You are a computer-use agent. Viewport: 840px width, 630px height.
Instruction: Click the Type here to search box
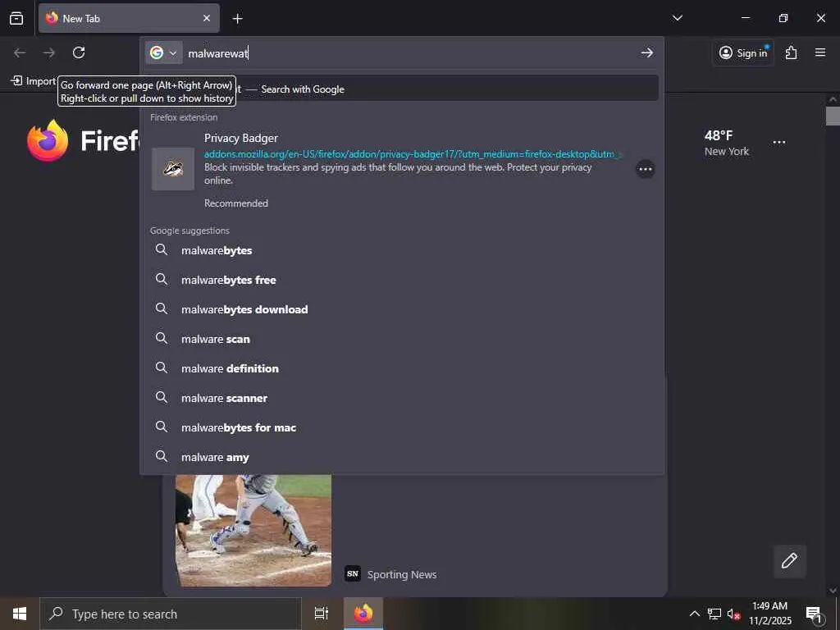pos(171,614)
